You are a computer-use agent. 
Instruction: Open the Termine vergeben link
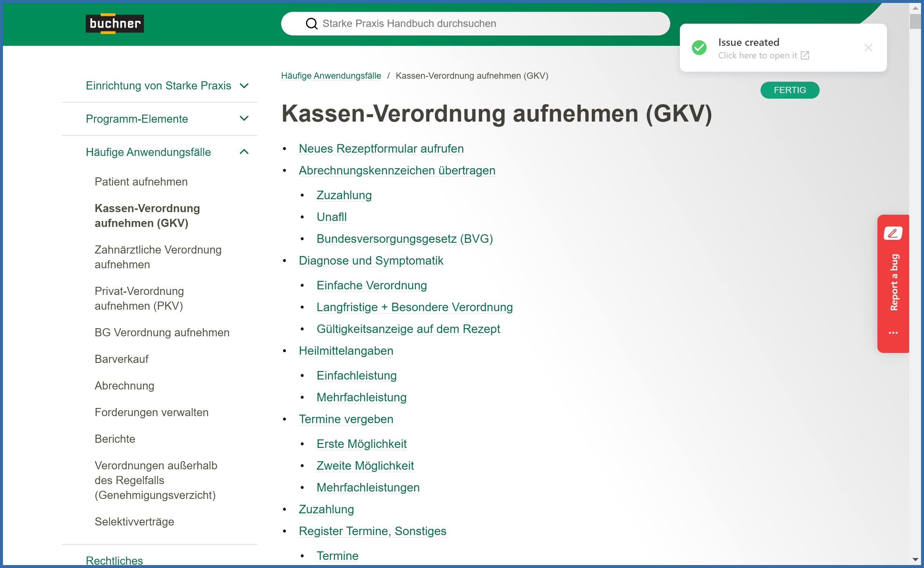point(346,419)
